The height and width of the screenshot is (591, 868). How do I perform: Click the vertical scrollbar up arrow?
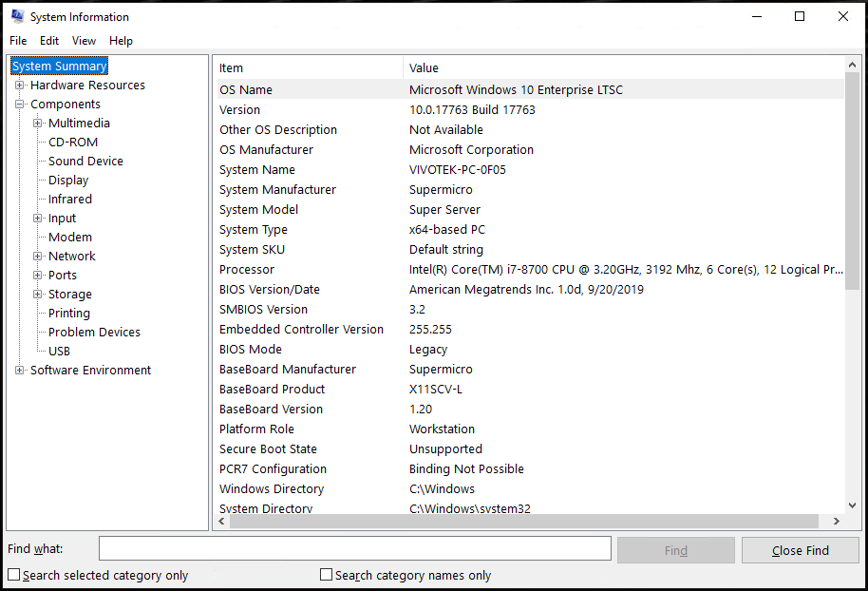point(852,65)
